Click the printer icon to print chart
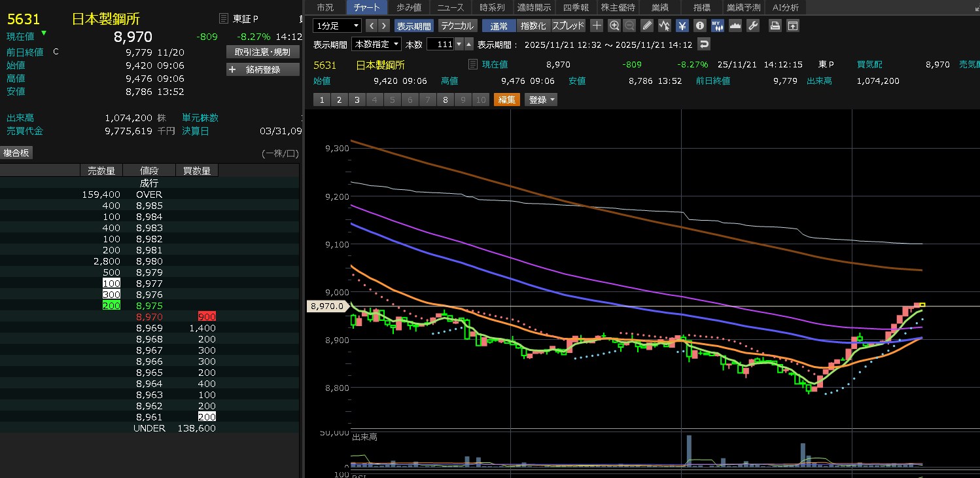The width and height of the screenshot is (980, 478). [x=775, y=26]
